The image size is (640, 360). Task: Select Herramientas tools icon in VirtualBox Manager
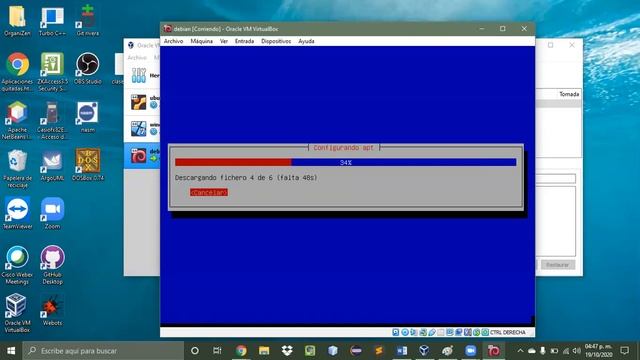(x=139, y=76)
